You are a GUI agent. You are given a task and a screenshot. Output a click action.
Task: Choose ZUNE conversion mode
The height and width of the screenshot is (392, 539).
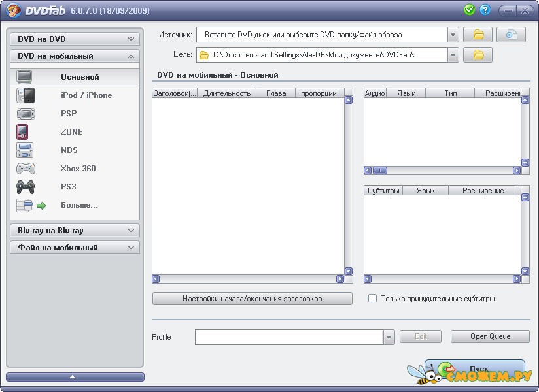point(75,132)
